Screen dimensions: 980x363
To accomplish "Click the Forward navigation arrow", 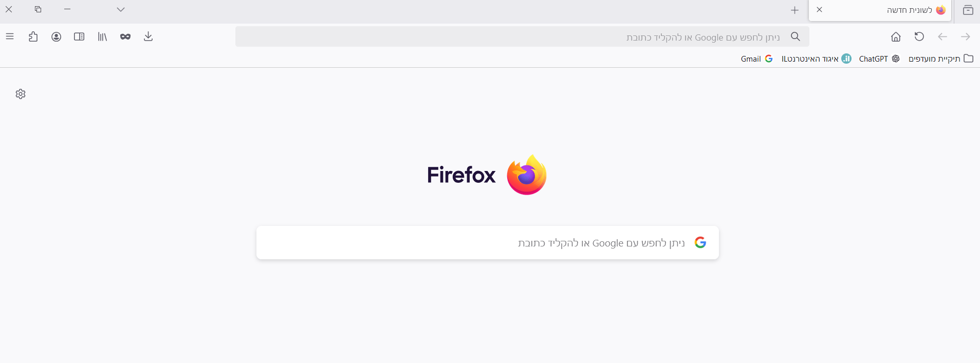I will click(x=966, y=36).
